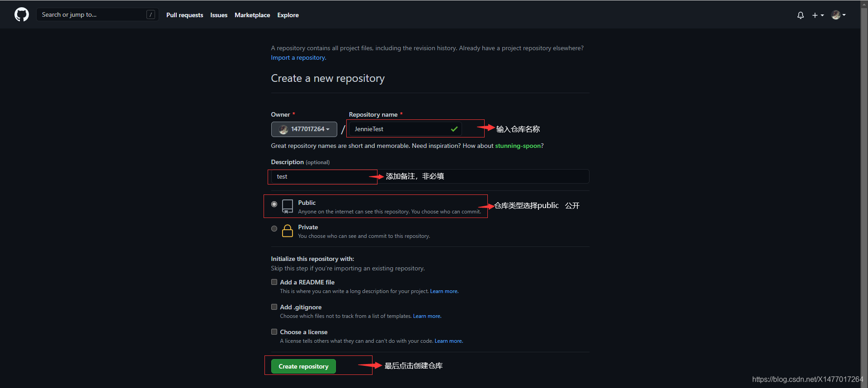
Task: Click the Initialize this repository with heading
Action: (312, 259)
